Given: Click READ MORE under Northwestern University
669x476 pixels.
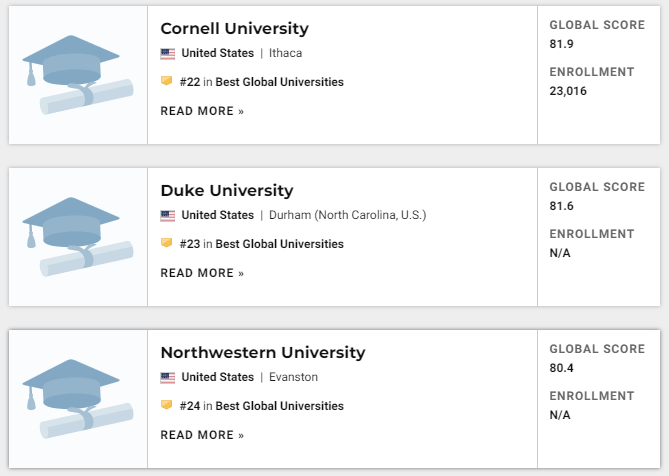Looking at the screenshot, I should point(202,435).
